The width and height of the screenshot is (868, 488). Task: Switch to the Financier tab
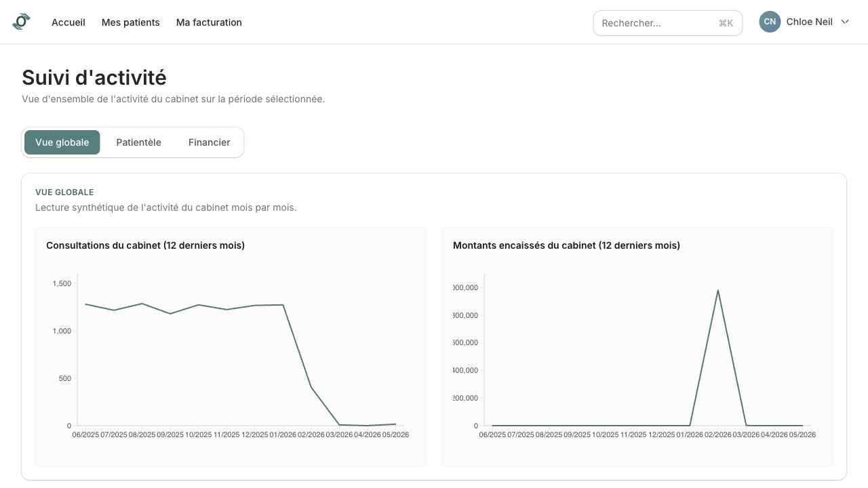point(209,142)
